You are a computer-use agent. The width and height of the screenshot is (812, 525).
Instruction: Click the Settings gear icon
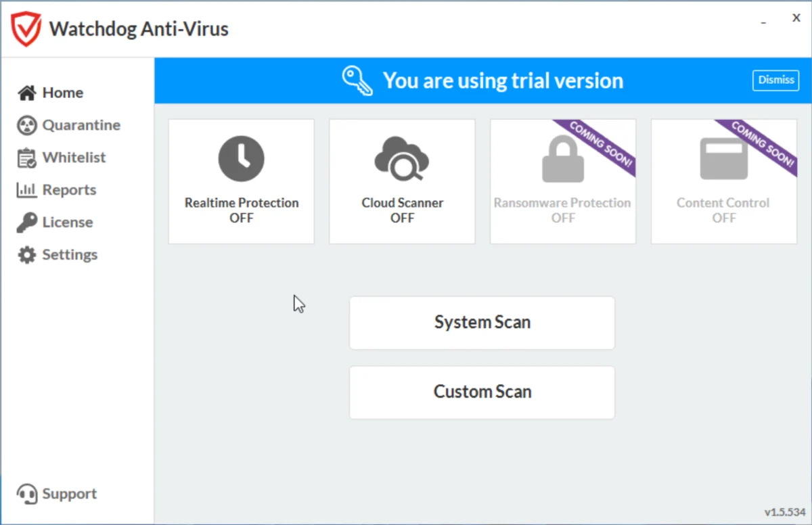26,255
